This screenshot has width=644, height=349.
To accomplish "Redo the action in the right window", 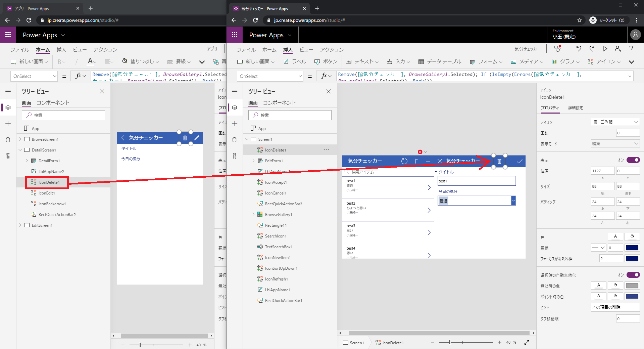I will tap(592, 49).
